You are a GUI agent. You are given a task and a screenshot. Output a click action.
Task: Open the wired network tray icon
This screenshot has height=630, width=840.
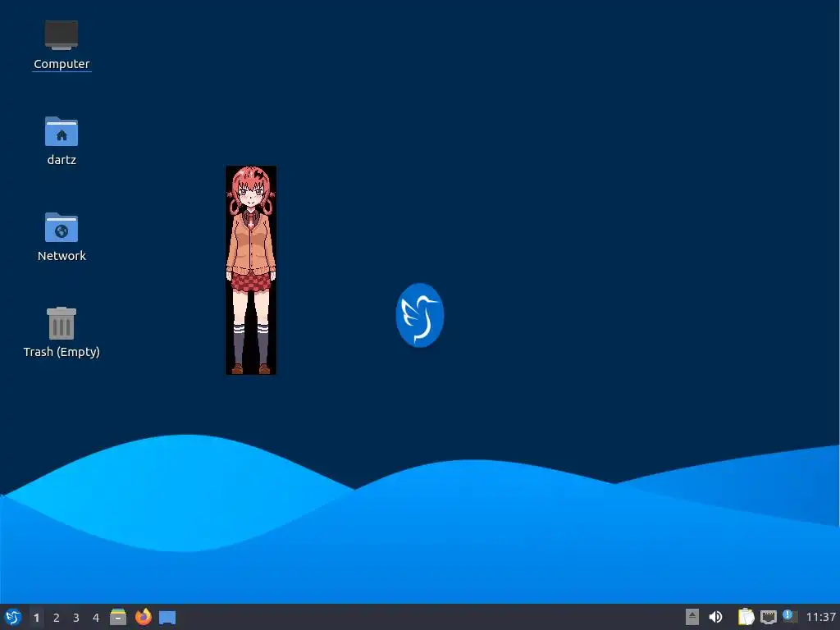[x=768, y=617]
